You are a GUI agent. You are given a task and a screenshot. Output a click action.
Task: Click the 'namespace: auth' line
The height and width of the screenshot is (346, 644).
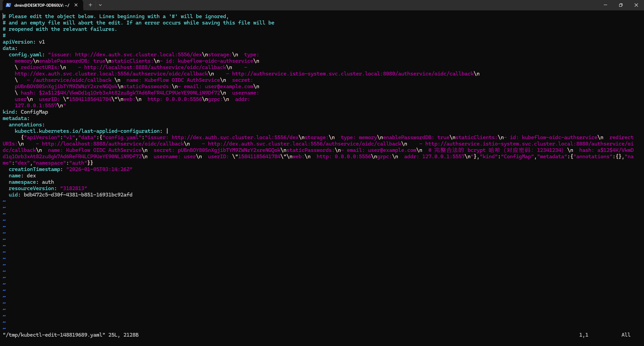(x=32, y=182)
